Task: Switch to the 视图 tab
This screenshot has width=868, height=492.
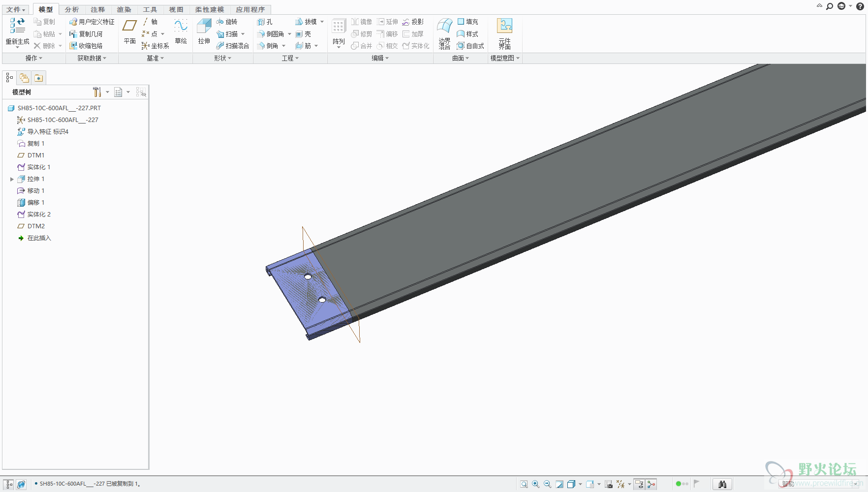Action: click(176, 9)
